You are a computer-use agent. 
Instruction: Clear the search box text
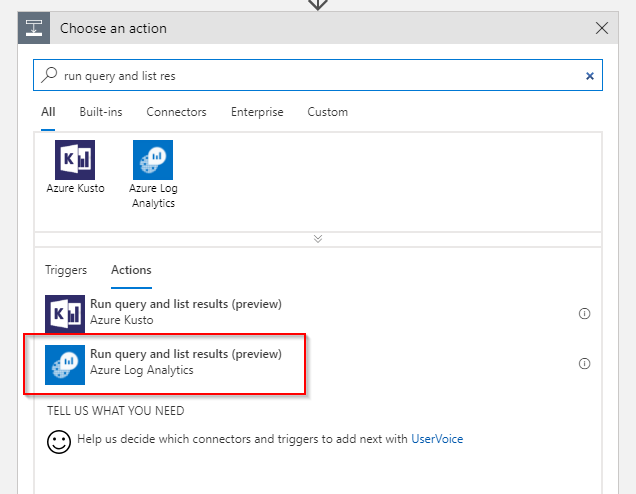tap(590, 76)
